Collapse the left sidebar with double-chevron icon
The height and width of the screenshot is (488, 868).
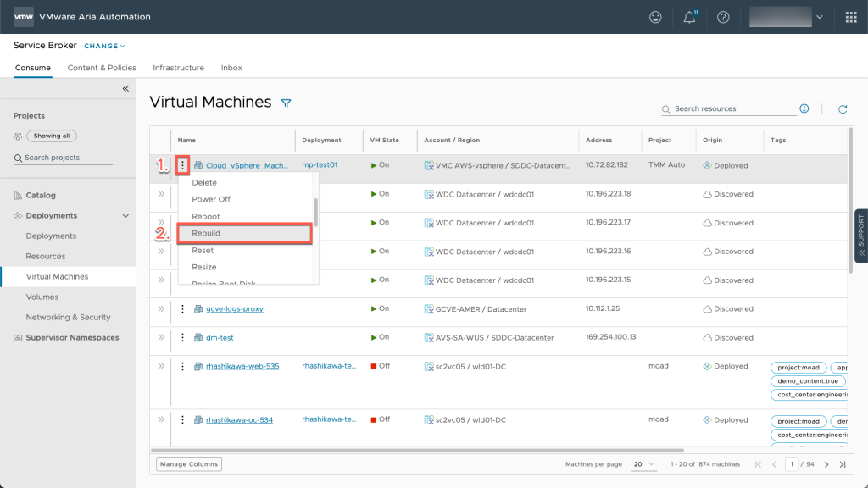pos(125,88)
